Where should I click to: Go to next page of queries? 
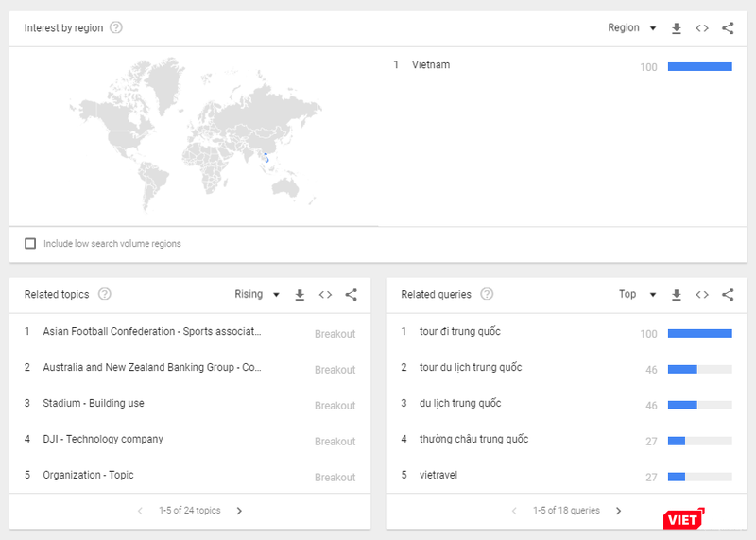coord(619,511)
